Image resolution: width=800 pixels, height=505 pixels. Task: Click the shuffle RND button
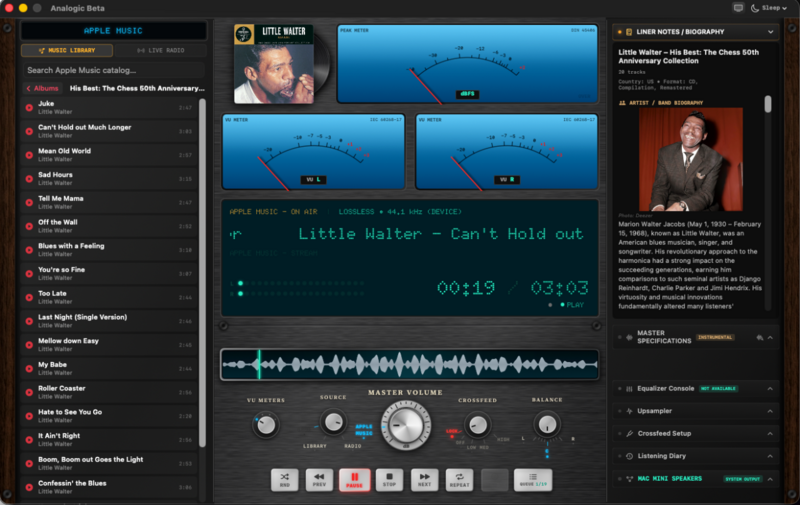click(x=285, y=479)
